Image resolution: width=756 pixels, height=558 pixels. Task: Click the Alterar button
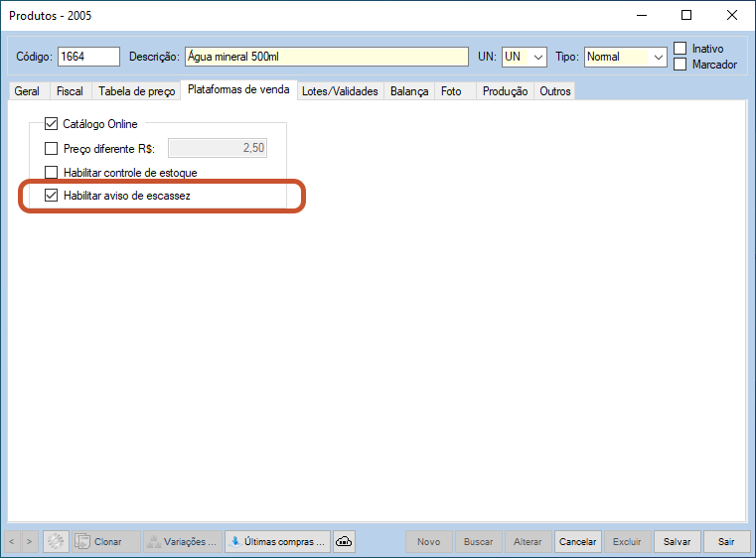[528, 541]
